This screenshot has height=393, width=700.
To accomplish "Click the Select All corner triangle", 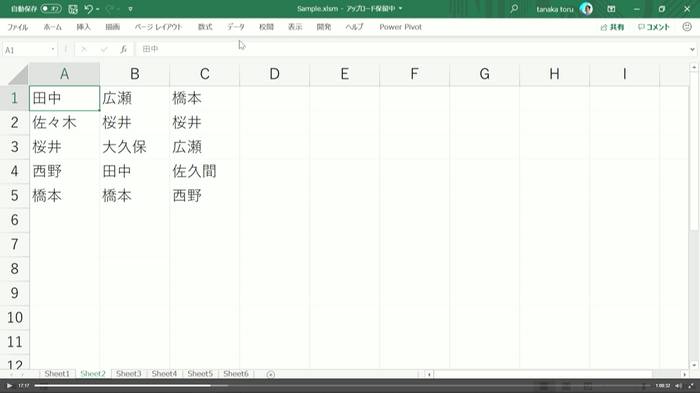I will (x=18, y=75).
